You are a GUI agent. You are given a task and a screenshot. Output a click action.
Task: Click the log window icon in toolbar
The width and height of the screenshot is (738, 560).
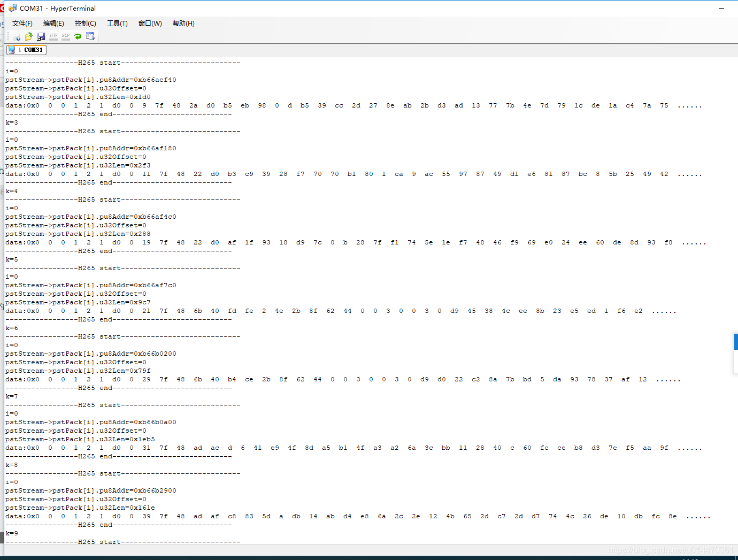click(x=90, y=36)
